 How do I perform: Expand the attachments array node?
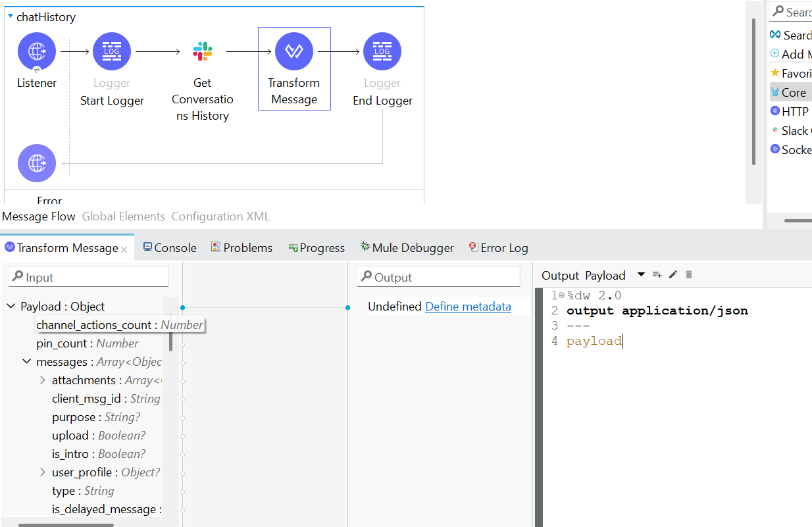[43, 380]
